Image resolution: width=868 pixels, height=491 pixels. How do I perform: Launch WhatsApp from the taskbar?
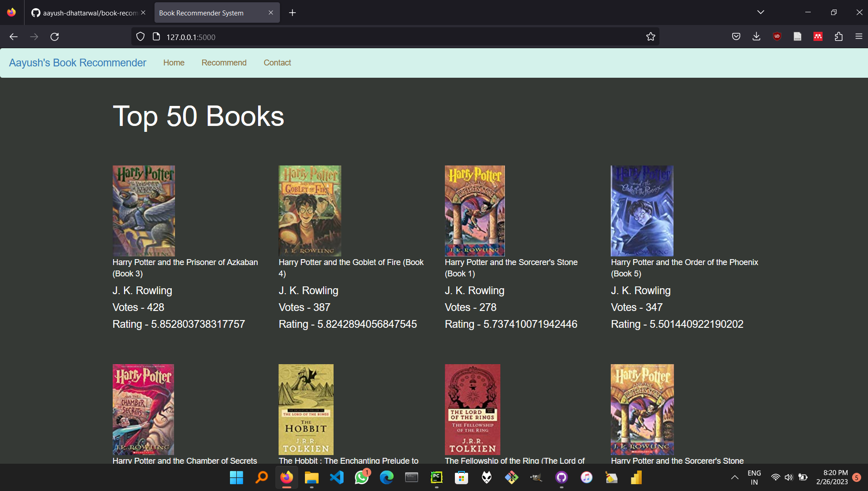(361, 477)
